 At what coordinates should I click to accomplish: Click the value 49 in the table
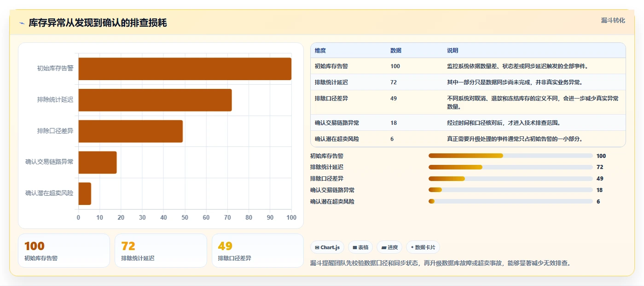click(x=394, y=98)
